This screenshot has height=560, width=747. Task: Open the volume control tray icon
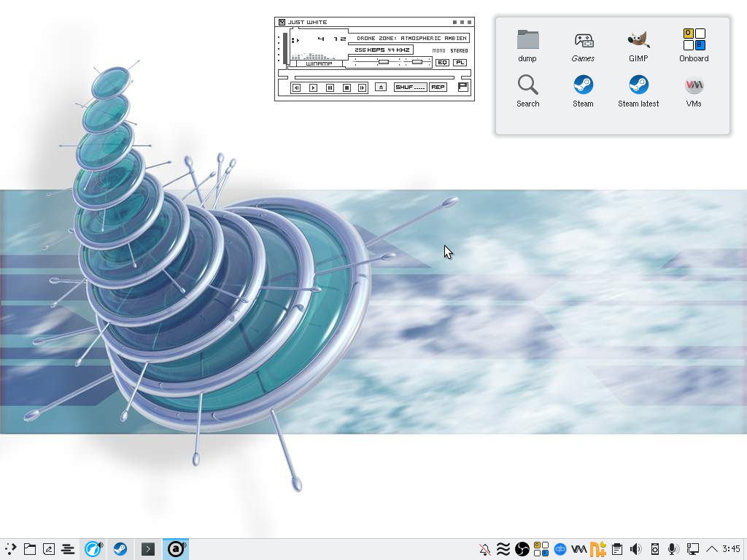coord(635,549)
